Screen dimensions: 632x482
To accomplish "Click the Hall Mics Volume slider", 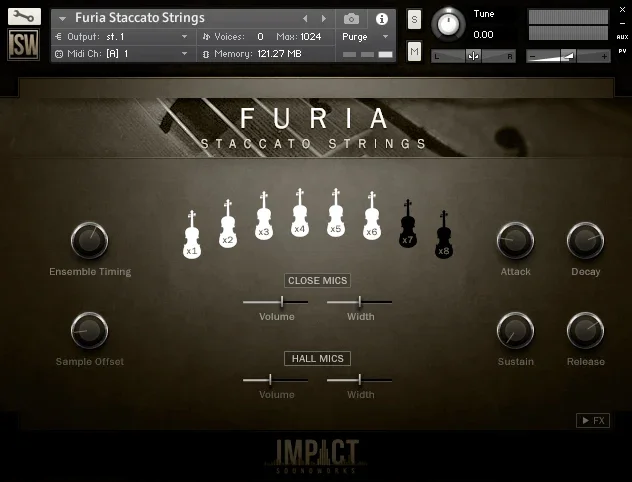I will (x=276, y=380).
